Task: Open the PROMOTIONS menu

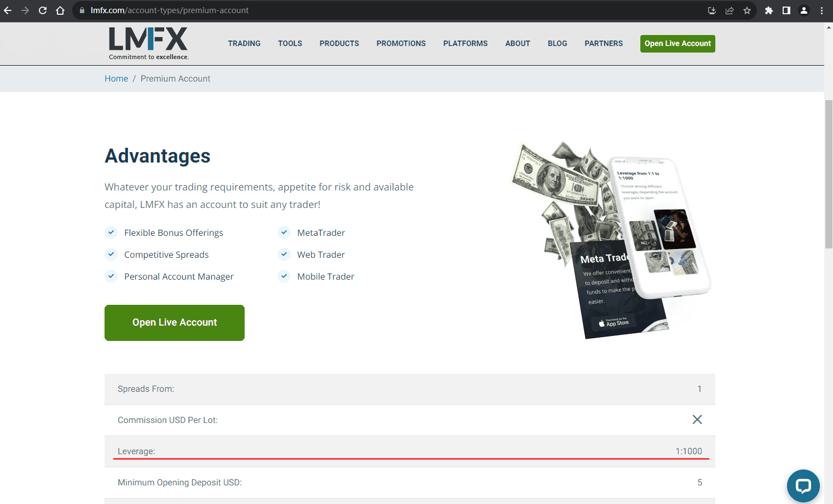Action: point(401,44)
